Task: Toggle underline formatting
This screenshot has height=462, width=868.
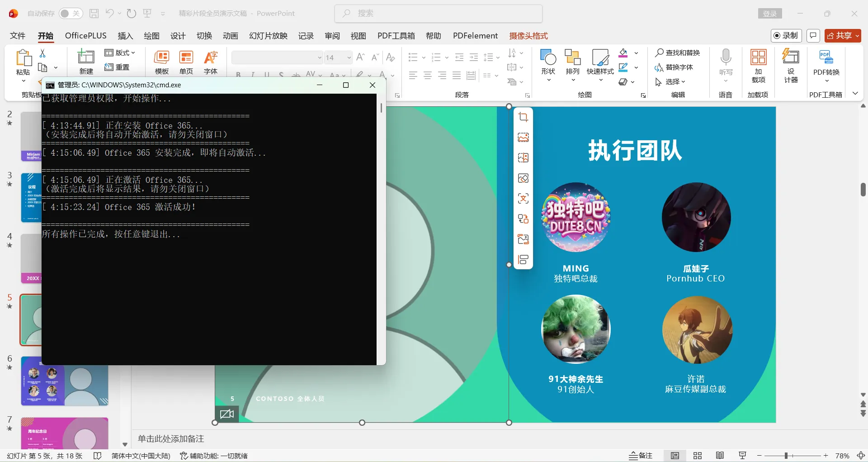Action: click(267, 74)
